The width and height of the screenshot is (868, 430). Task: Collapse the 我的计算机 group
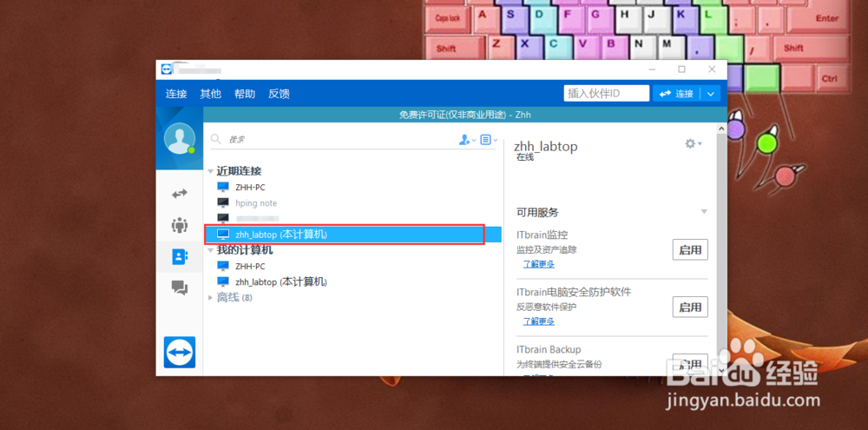210,250
